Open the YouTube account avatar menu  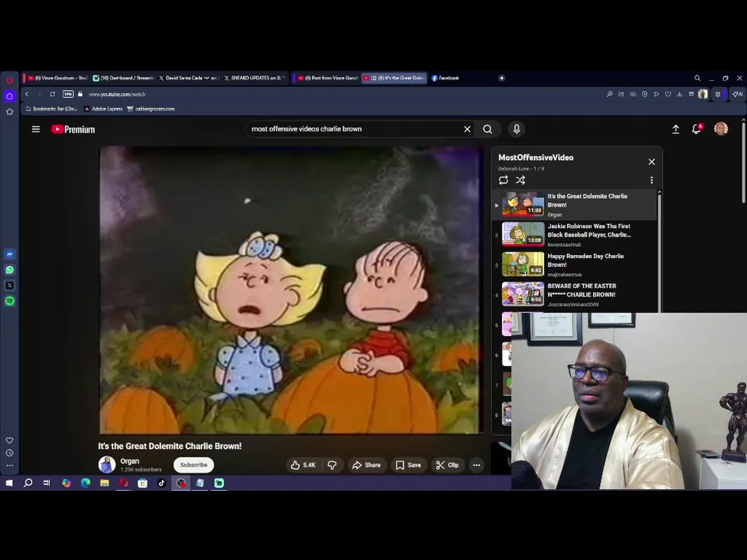pos(721,128)
